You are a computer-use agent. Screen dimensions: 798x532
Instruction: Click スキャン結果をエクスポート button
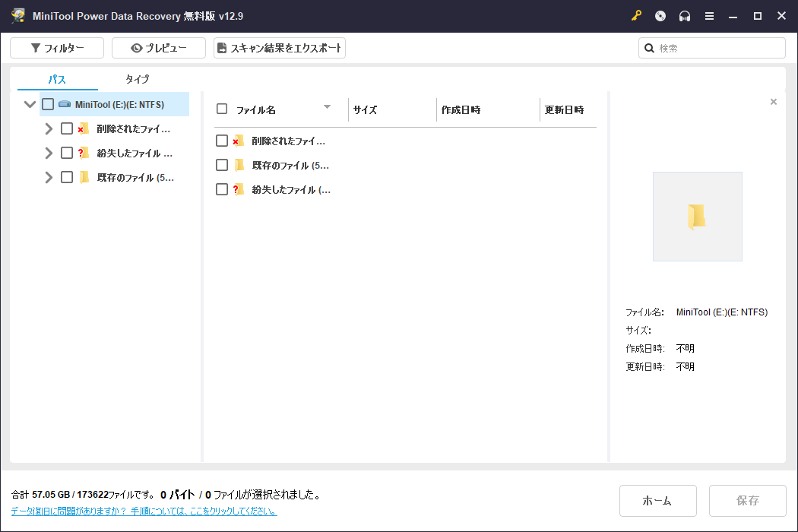(x=280, y=48)
